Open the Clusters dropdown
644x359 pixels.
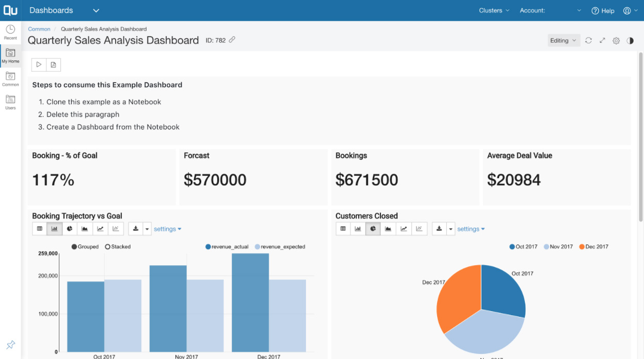tap(494, 10)
